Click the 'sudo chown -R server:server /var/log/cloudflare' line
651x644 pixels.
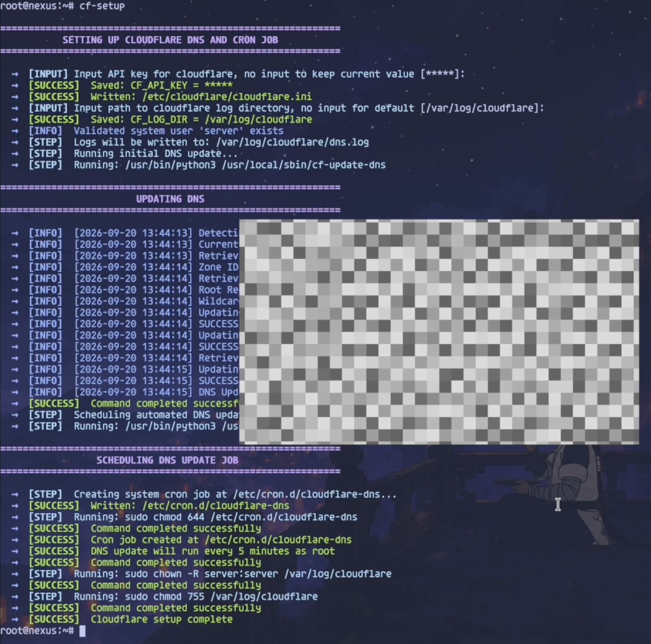point(201,574)
